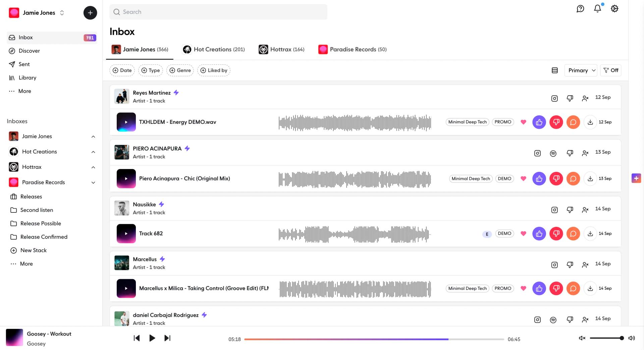This screenshot has width=644, height=350.
Task: Block sender Marcellus user icon
Action: click(585, 265)
